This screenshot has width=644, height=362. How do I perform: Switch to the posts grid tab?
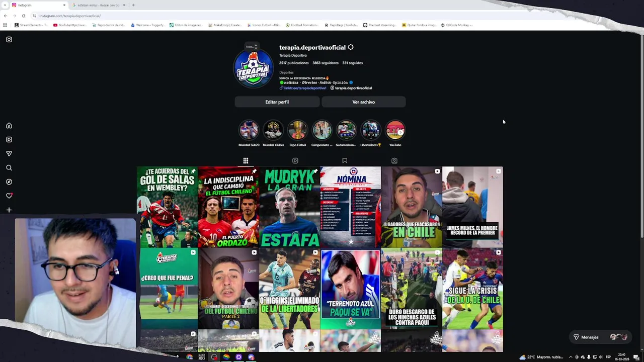[246, 161]
